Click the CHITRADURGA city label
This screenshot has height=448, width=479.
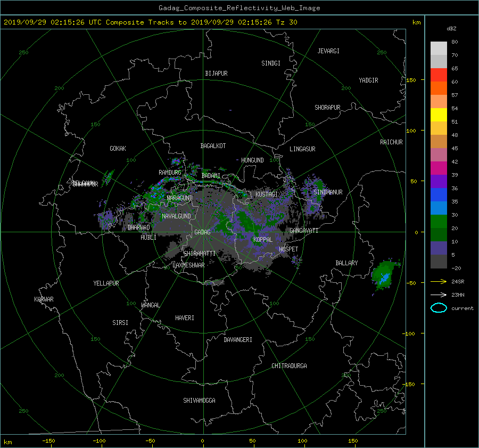289,366
